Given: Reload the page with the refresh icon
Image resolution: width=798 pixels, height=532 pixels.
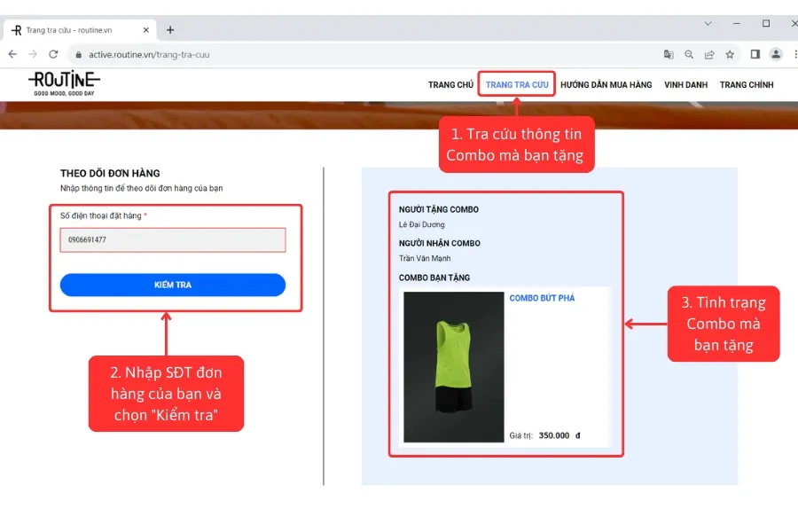Looking at the screenshot, I should (53, 54).
